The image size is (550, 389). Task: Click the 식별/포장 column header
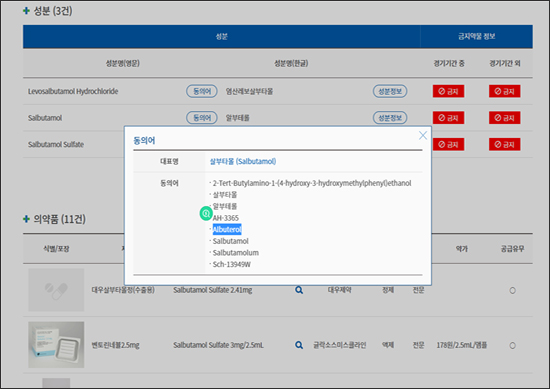[x=56, y=249]
